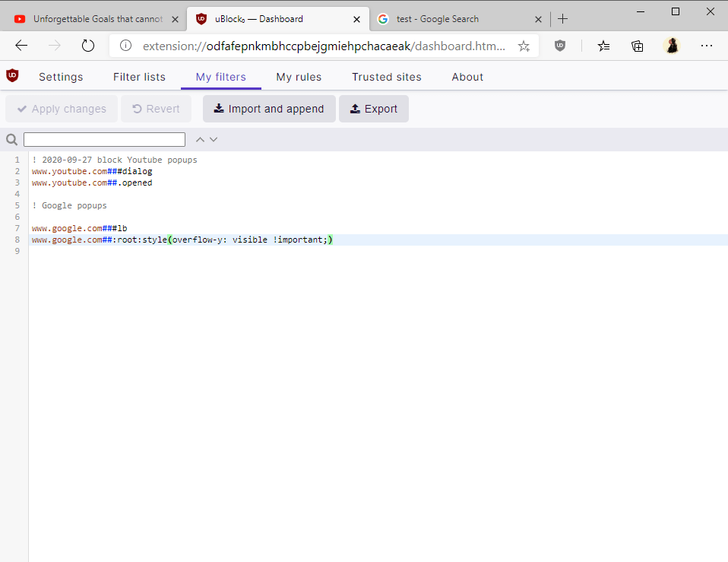Viewport: 728px width, 562px height.
Task: Click the down chevron to find next match
Action: coord(214,139)
